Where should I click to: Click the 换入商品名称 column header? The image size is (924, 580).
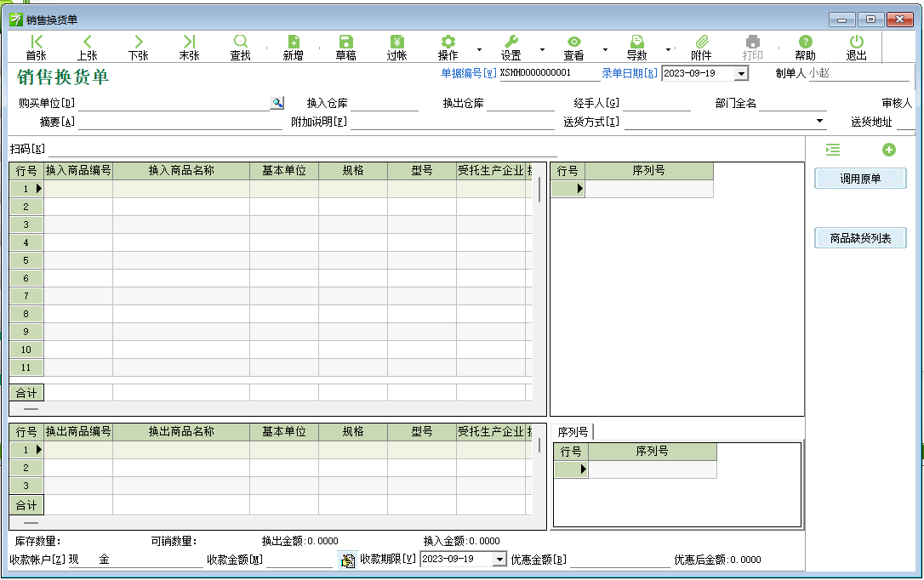click(181, 171)
